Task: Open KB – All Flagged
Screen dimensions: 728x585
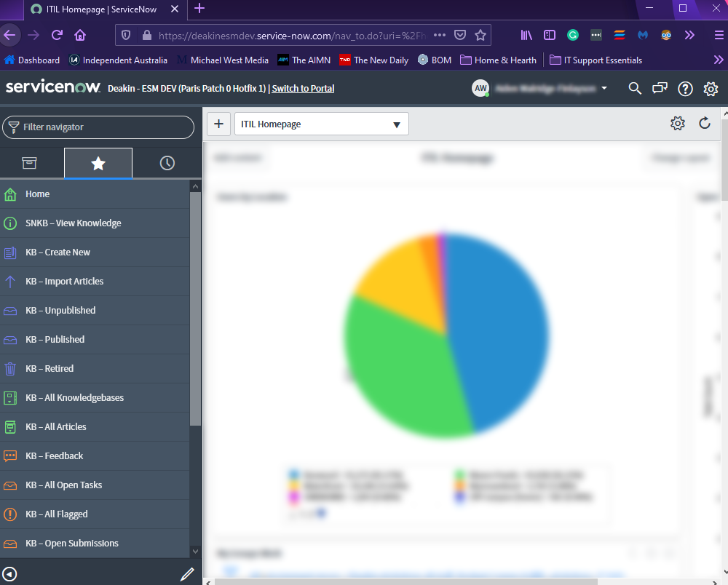Action: [95, 514]
